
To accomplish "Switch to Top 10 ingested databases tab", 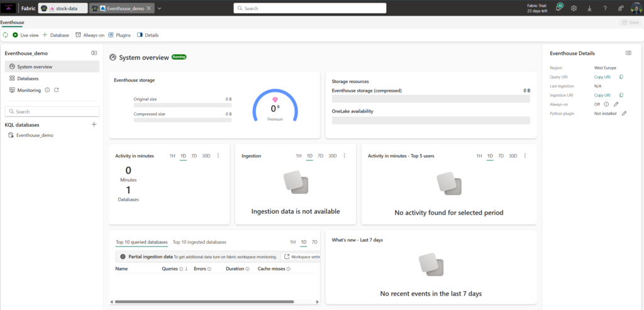I will pyautogui.click(x=199, y=242).
